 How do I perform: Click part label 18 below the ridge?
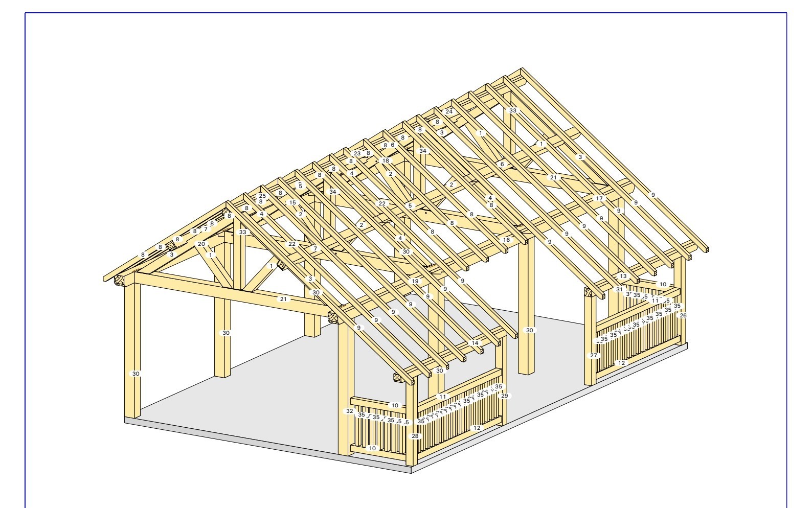click(386, 160)
